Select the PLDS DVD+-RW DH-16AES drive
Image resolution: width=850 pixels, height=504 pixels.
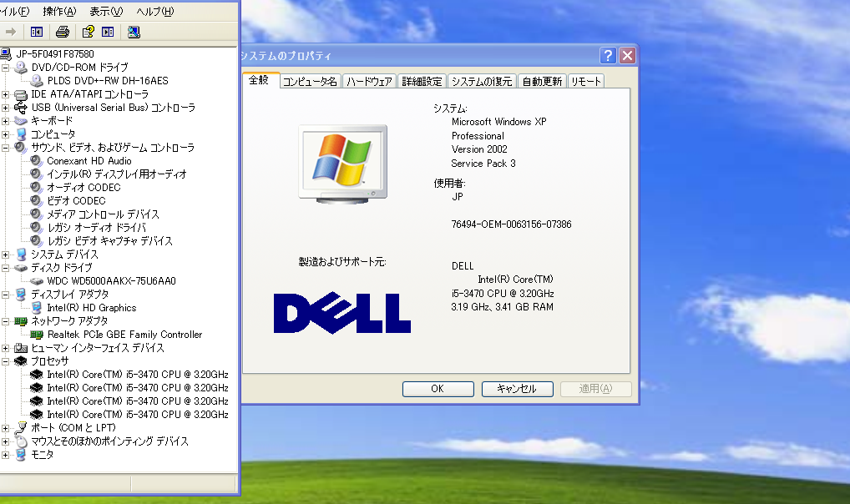click(x=108, y=81)
